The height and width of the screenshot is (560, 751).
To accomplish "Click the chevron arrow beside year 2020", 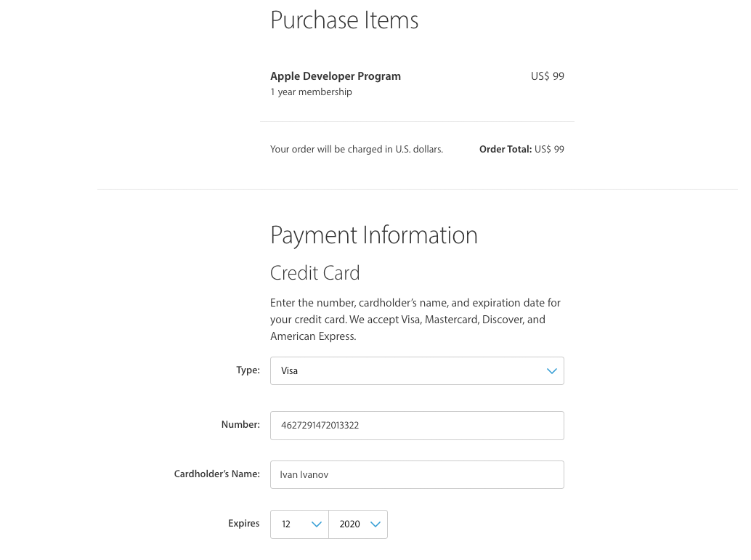I will [375, 524].
